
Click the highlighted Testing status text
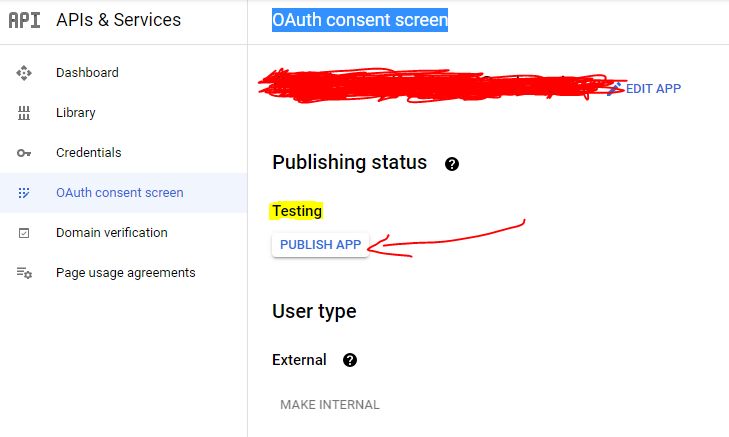[297, 211]
